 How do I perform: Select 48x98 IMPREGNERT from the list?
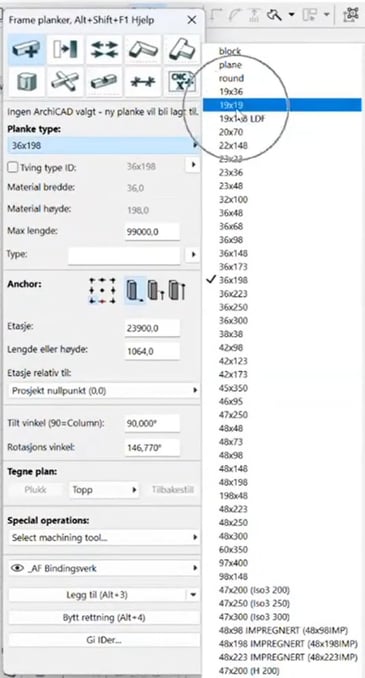pyautogui.click(x=283, y=630)
